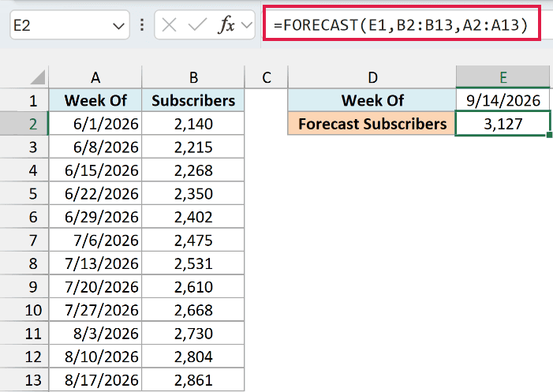Open the Name Box dropdown arrow
Screen dimensions: 553x392
(118, 26)
